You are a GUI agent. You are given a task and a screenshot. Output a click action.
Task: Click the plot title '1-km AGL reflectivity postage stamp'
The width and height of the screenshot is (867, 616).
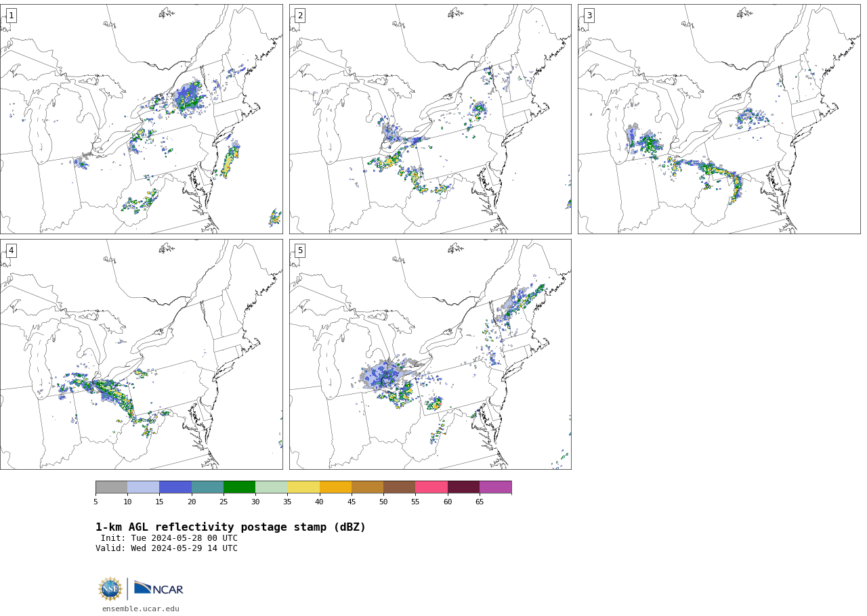230,527
